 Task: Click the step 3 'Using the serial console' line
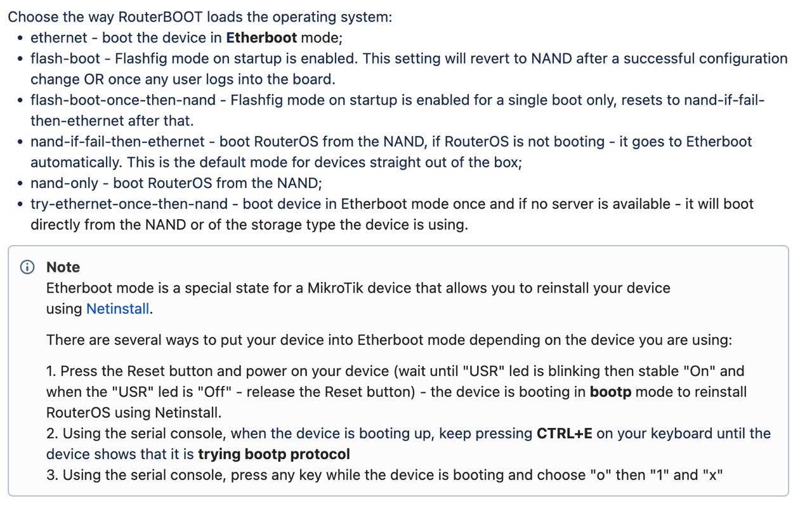pos(385,475)
